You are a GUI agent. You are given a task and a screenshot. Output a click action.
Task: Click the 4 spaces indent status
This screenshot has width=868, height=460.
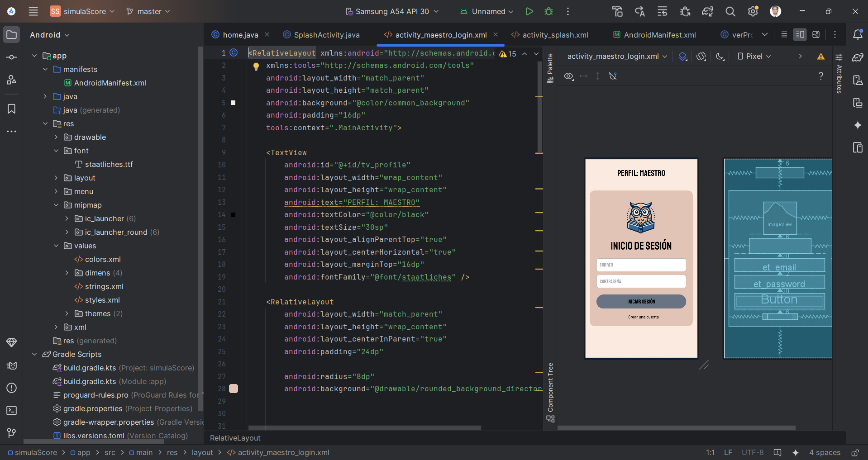825,452
